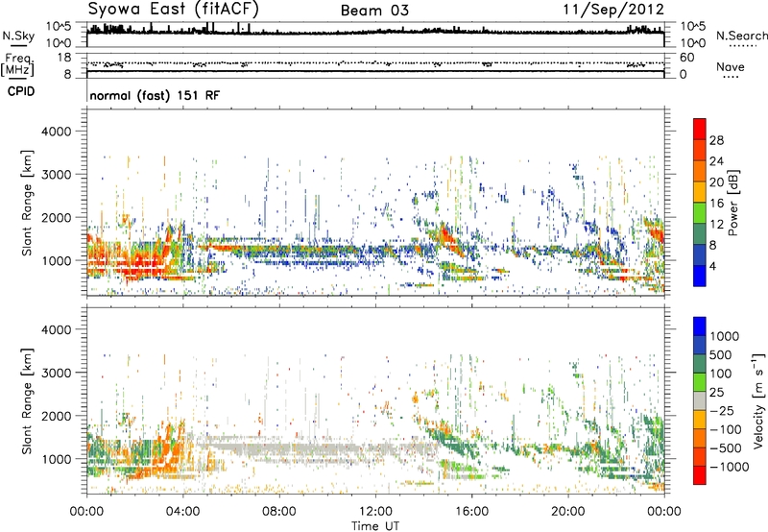Pick the top blue segment of velocity colorbar
The height and width of the screenshot is (532, 768).
[x=700, y=326]
